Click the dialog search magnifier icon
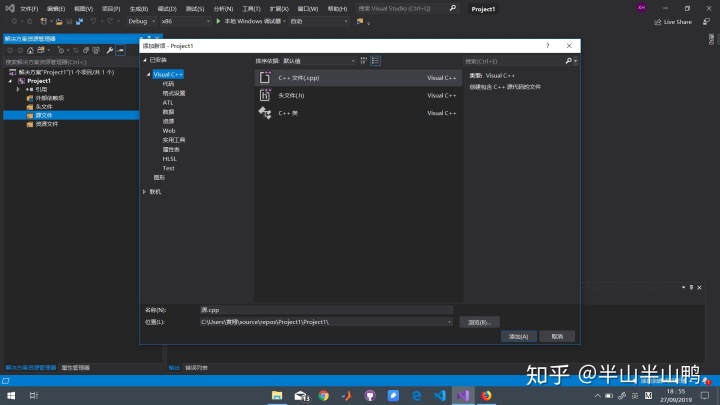This screenshot has width=720, height=405. [568, 61]
